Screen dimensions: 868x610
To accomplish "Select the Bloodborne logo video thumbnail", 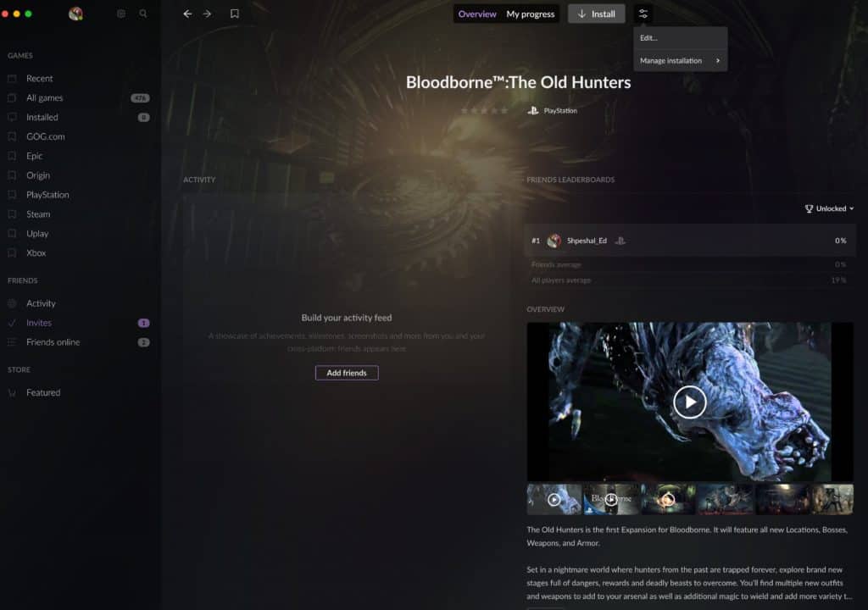I will (611, 499).
